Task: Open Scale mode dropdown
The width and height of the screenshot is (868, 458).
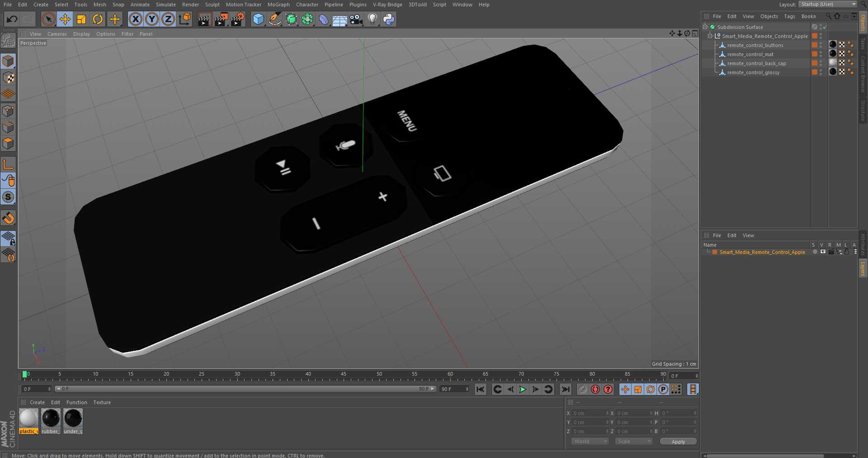Action: click(634, 441)
